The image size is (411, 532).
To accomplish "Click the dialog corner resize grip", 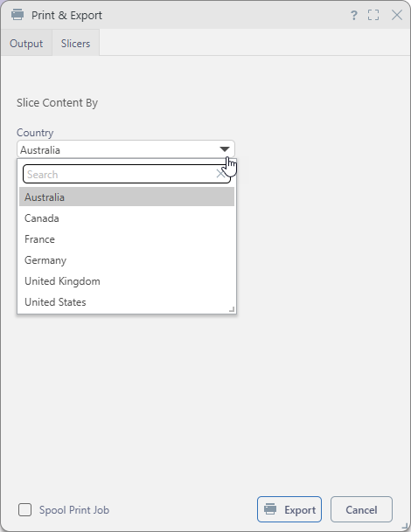I will [406, 526].
